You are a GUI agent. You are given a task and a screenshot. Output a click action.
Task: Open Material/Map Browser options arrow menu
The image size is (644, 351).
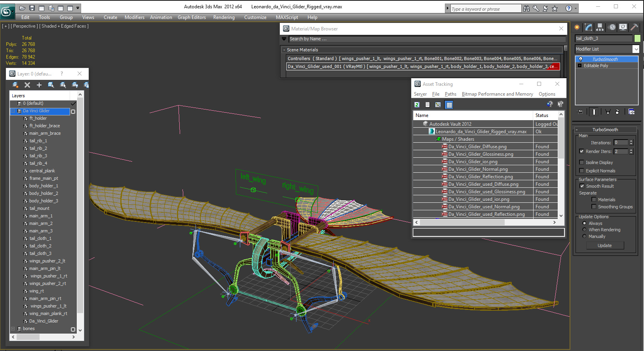[x=284, y=39]
